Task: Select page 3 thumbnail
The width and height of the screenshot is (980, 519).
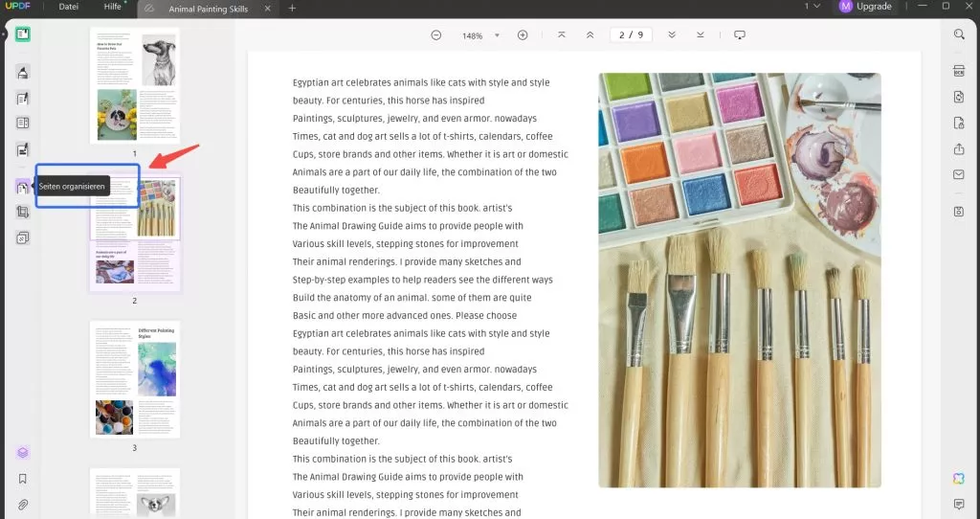Action: click(x=134, y=379)
